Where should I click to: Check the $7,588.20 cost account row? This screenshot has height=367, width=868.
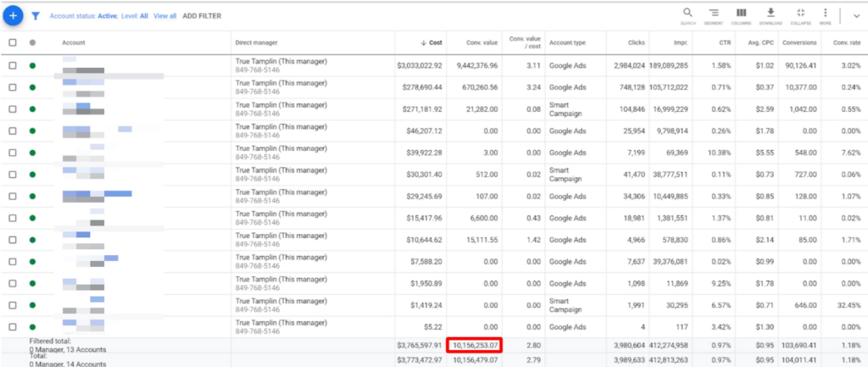[x=13, y=262]
